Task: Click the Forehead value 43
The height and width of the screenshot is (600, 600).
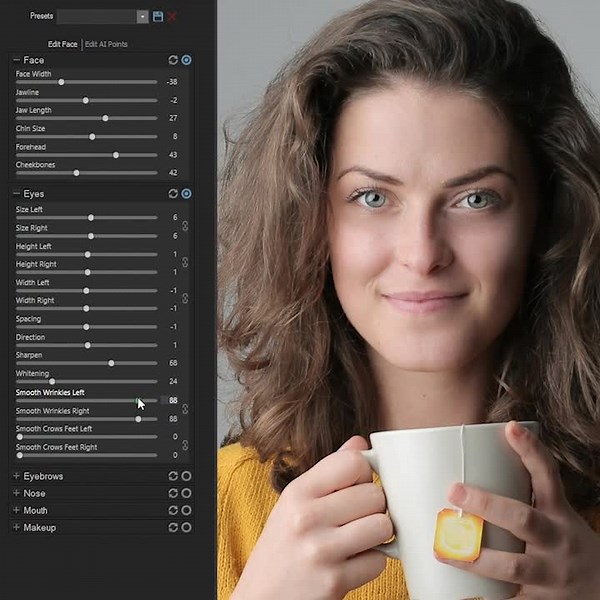Action: tap(173, 155)
